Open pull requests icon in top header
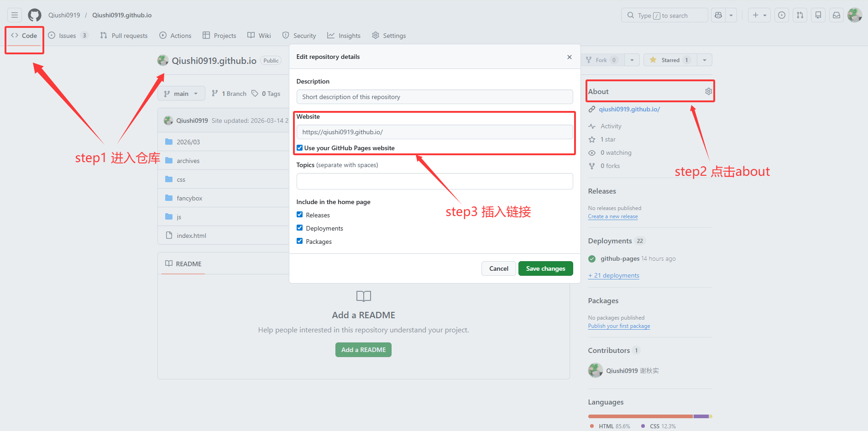This screenshot has width=868, height=431. click(800, 15)
